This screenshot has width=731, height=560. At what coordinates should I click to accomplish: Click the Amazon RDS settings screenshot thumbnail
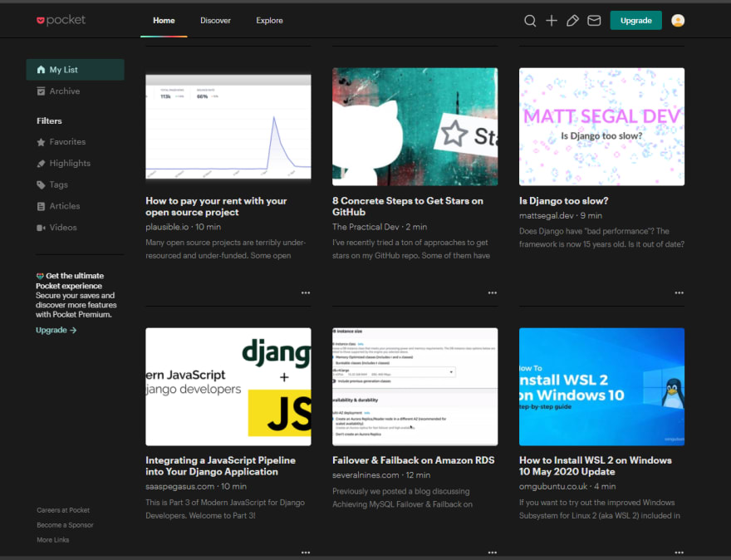(415, 386)
